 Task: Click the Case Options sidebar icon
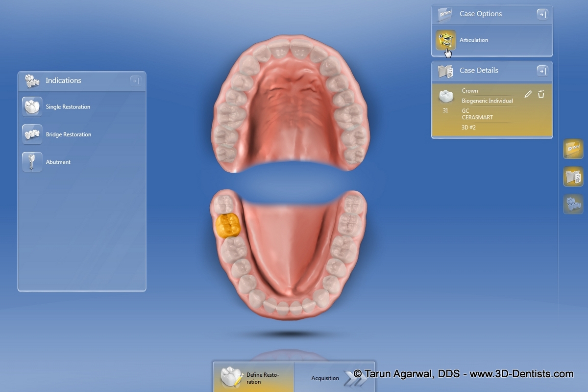tap(573, 149)
